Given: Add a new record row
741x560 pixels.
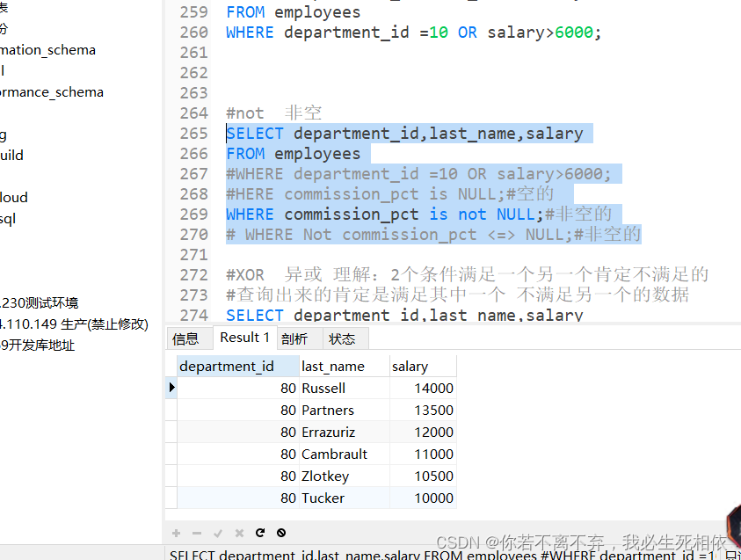Looking at the screenshot, I should coord(176,532).
